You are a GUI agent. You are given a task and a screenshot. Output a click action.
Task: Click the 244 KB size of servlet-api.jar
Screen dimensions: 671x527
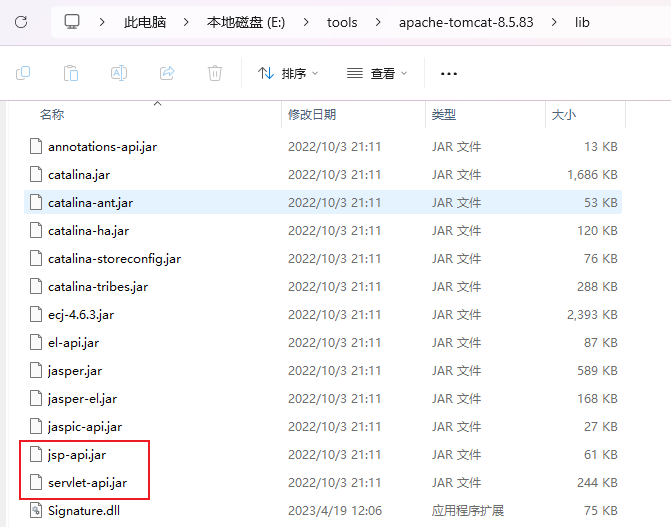point(597,483)
